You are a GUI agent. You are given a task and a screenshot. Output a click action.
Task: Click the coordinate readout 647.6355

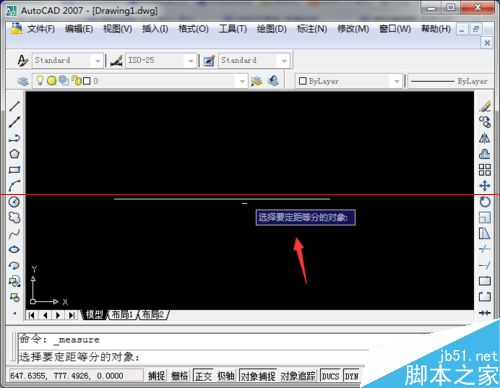(67, 376)
